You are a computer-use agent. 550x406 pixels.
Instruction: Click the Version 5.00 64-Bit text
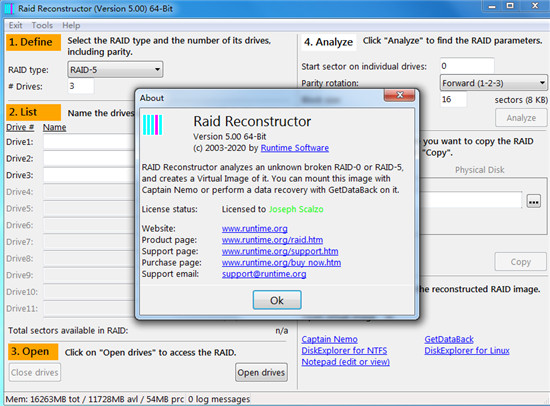pyautogui.click(x=229, y=137)
